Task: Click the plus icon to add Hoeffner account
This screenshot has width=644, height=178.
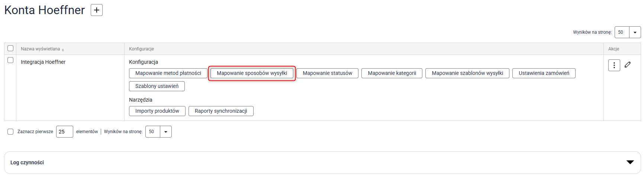Action: click(97, 10)
